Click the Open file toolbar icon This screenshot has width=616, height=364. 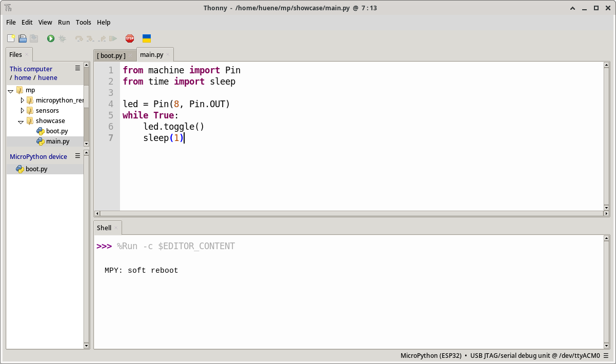tap(23, 38)
